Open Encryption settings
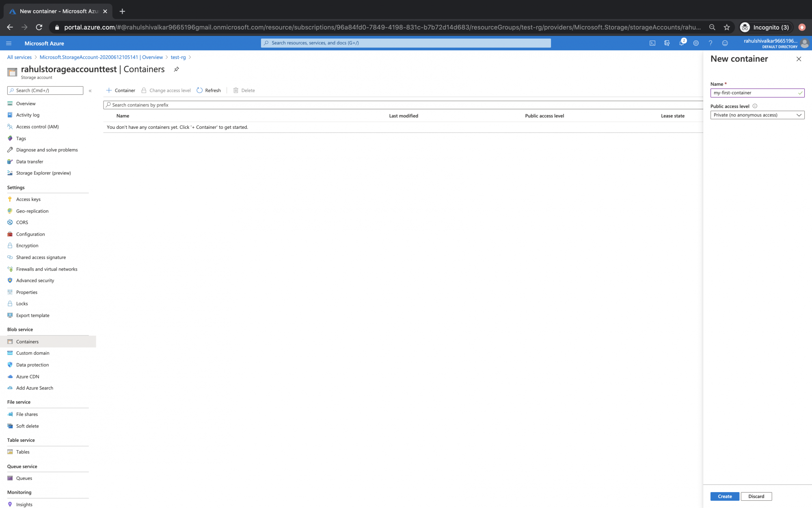The width and height of the screenshot is (812, 508). click(x=27, y=245)
